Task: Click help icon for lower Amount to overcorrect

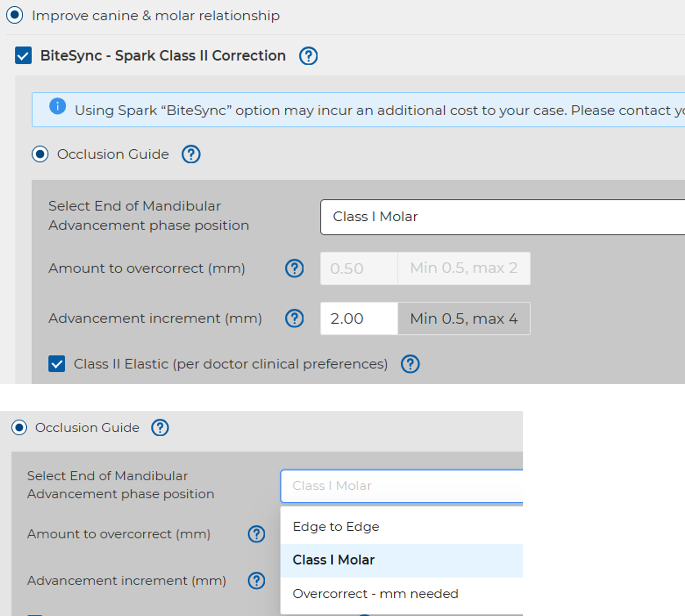Action: [256, 534]
